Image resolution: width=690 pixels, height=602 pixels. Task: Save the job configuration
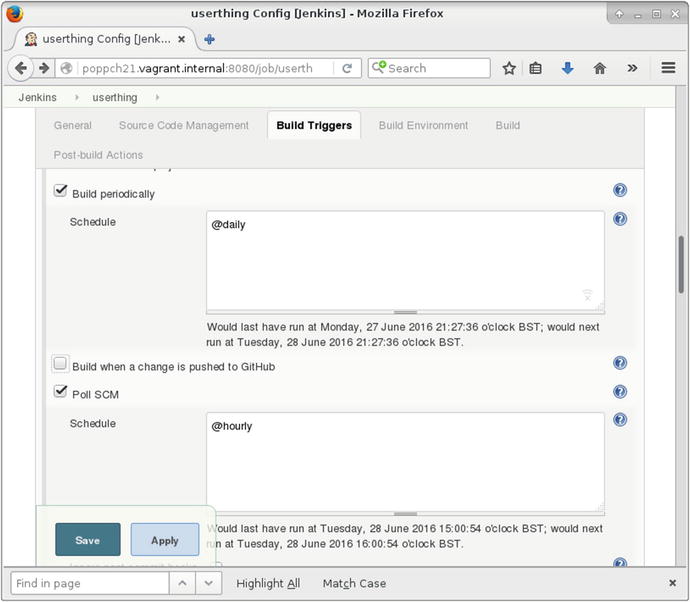(88, 540)
